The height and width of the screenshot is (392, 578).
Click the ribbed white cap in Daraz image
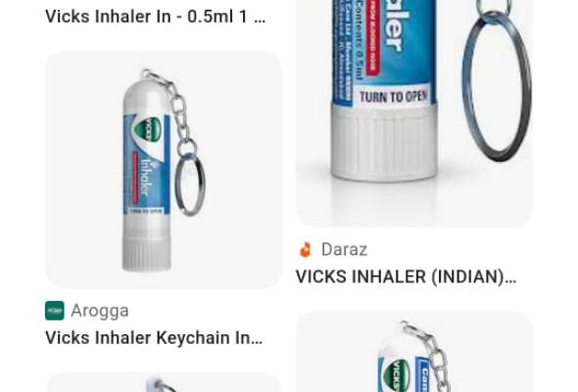pyautogui.click(x=384, y=142)
